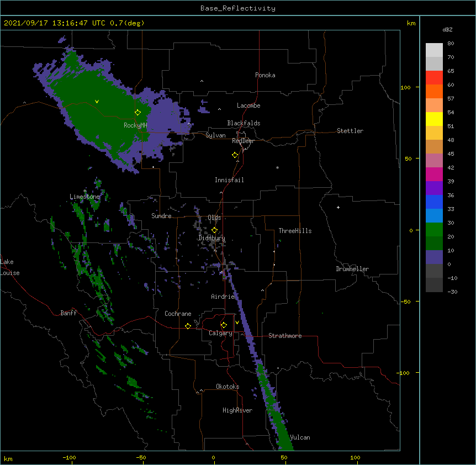Select the blue 36 dBZ color swatch
Image resolution: width=476 pixels, height=465 pixels.
pos(434,202)
